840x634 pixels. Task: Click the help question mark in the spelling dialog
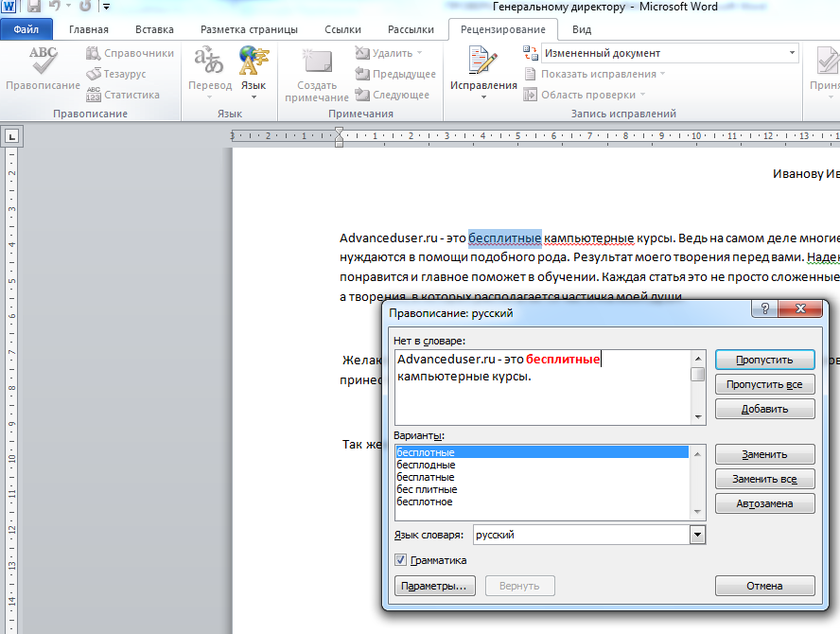[765, 308]
